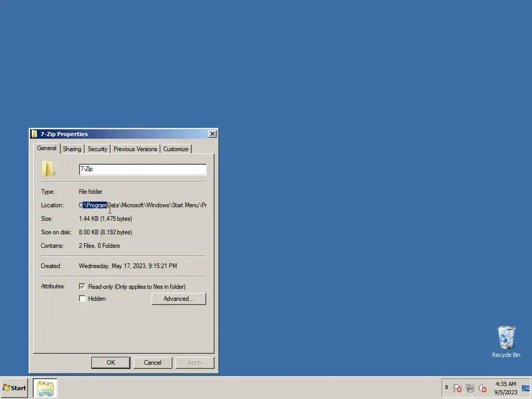The height and width of the screenshot is (399, 532).
Task: Click the Windows Explorer taskbar icon
Action: click(45, 388)
